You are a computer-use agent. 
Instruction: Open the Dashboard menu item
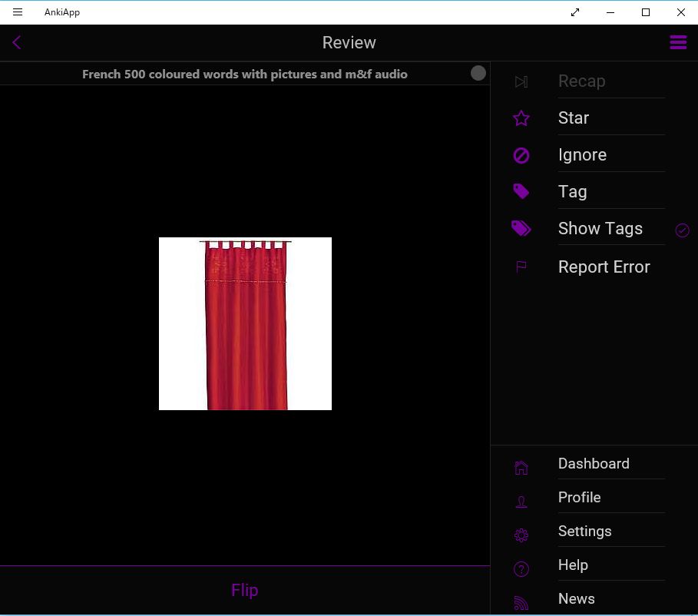click(x=594, y=463)
